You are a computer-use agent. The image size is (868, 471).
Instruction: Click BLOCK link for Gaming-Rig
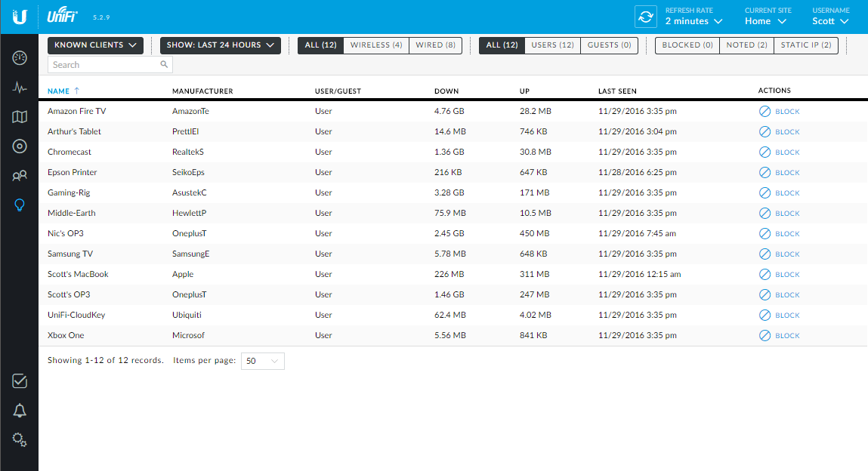coord(787,193)
